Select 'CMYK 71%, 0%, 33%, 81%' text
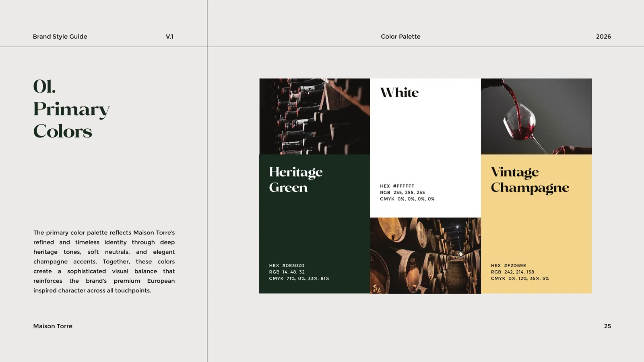Viewport: 644px width, 362px height. pyautogui.click(x=299, y=278)
